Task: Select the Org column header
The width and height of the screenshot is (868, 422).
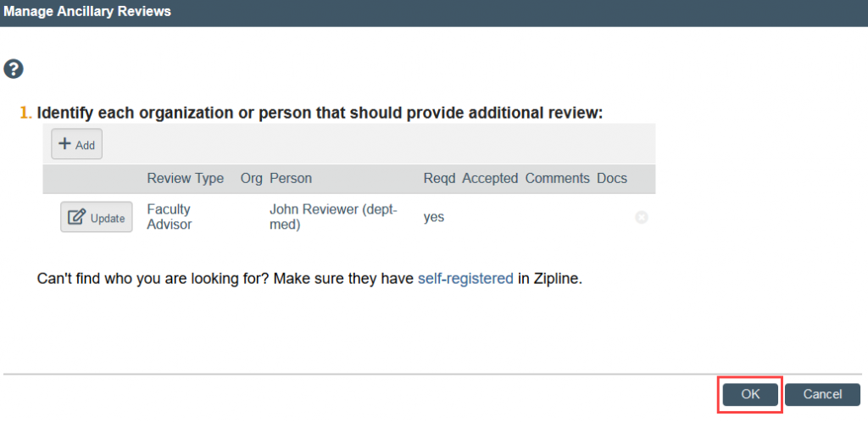Action: coord(251,179)
